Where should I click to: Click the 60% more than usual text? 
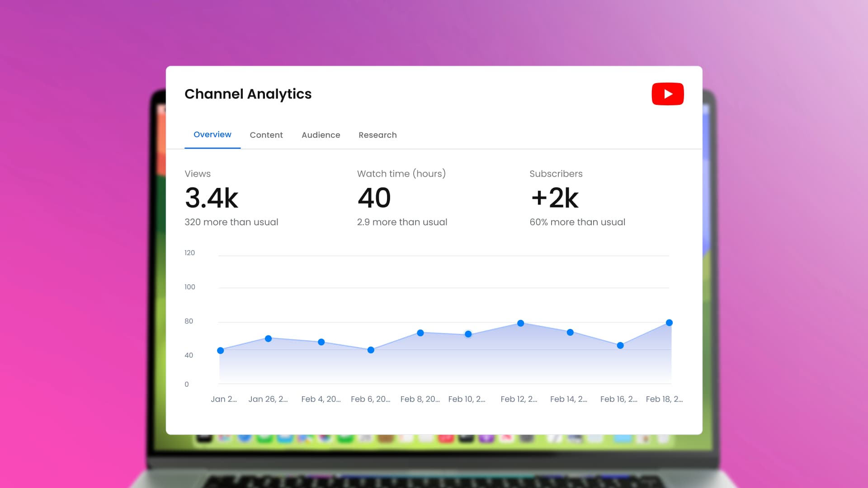pos(577,222)
